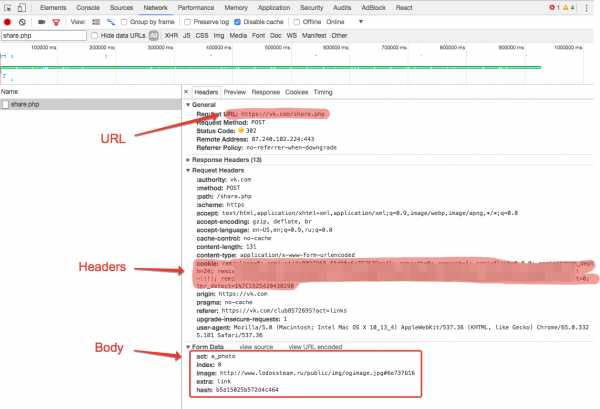This screenshot has height=409, width=600.
Task: Open the Sources tab
Action: (122, 8)
